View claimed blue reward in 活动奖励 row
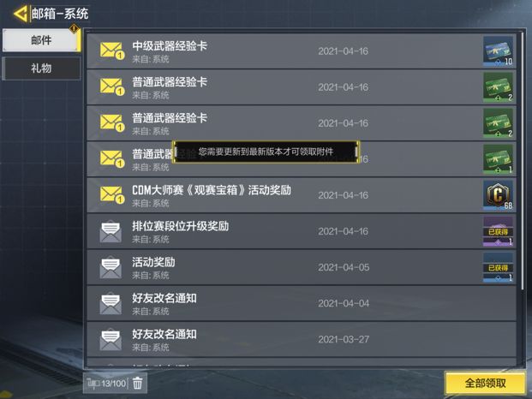 [498, 267]
